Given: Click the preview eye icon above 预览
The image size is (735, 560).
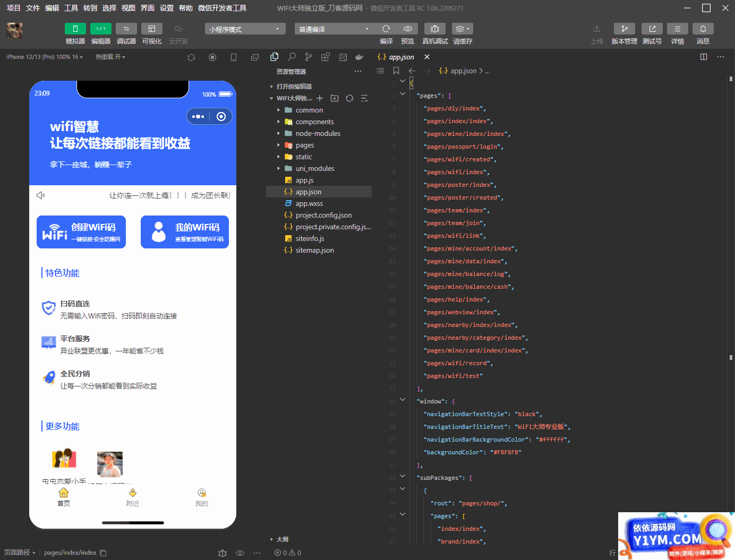Looking at the screenshot, I should [407, 29].
